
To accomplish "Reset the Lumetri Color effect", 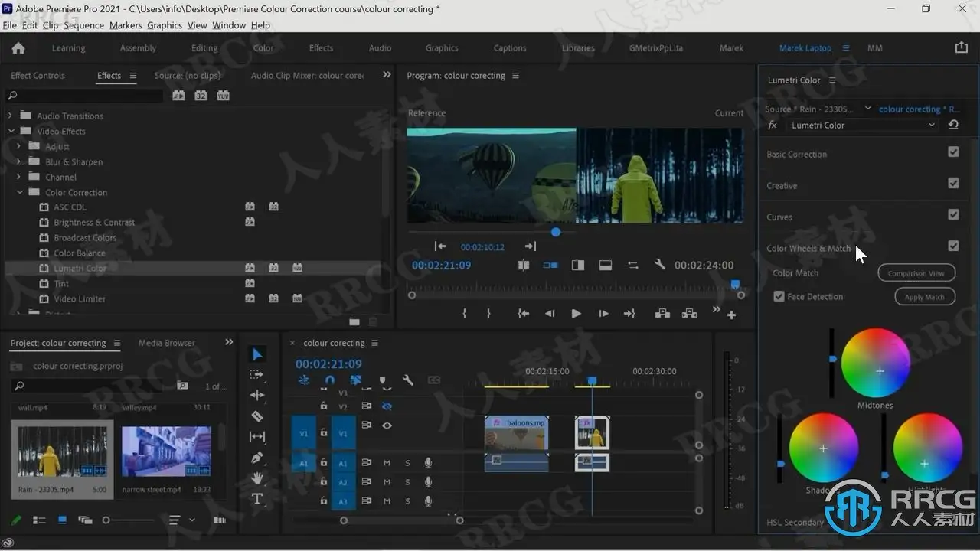I will pyautogui.click(x=953, y=125).
